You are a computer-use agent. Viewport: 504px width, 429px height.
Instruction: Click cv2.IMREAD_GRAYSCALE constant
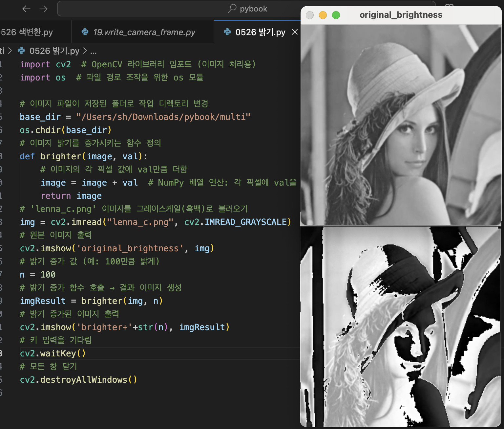click(x=236, y=222)
